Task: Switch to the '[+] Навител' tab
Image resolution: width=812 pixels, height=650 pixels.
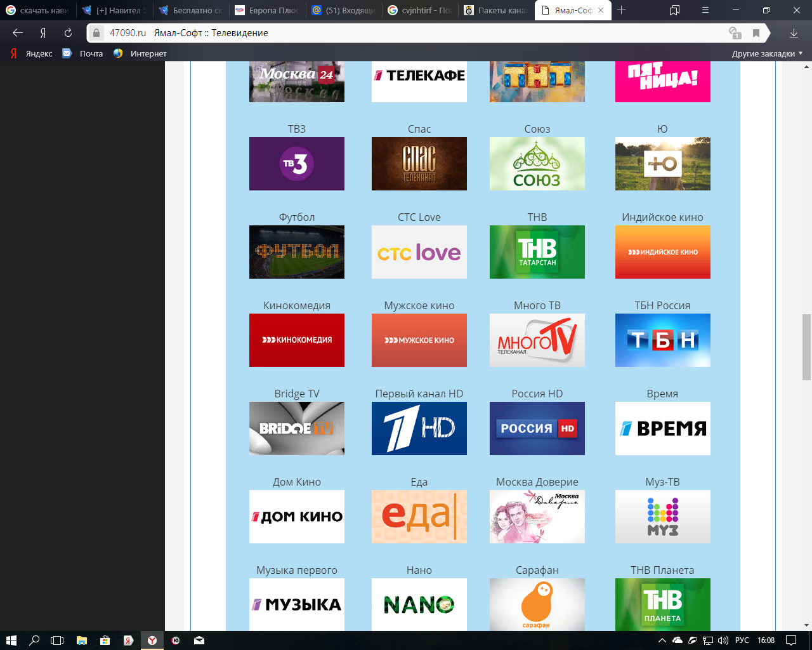Action: (114, 10)
